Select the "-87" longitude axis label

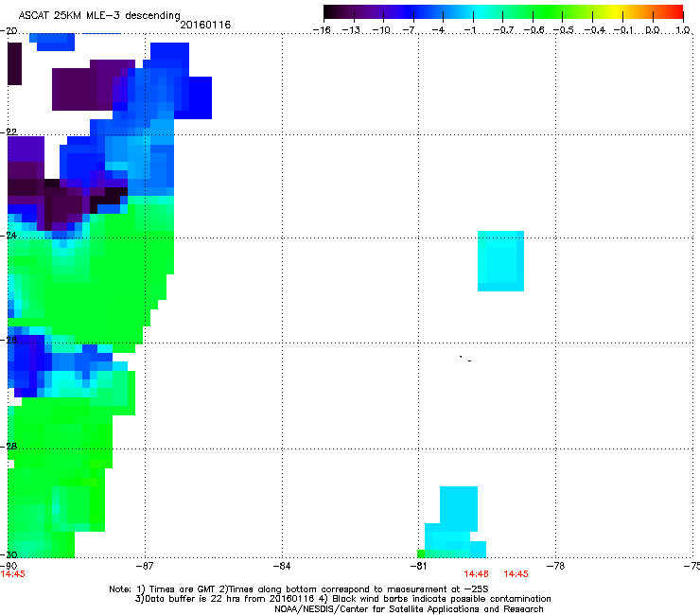[145, 566]
